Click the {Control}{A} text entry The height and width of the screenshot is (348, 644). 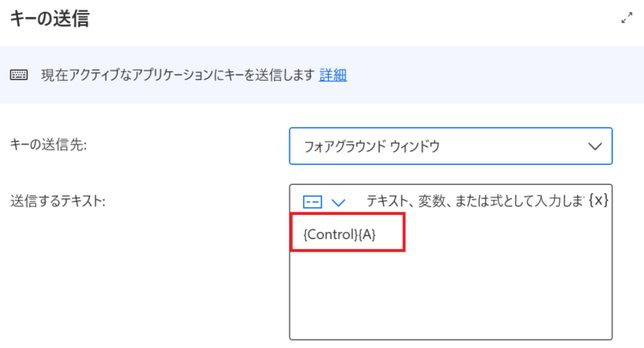[x=339, y=235]
